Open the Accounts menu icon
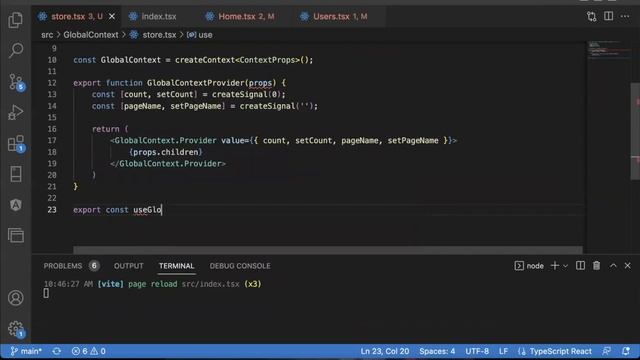This screenshot has width=640, height=360. click(16, 298)
